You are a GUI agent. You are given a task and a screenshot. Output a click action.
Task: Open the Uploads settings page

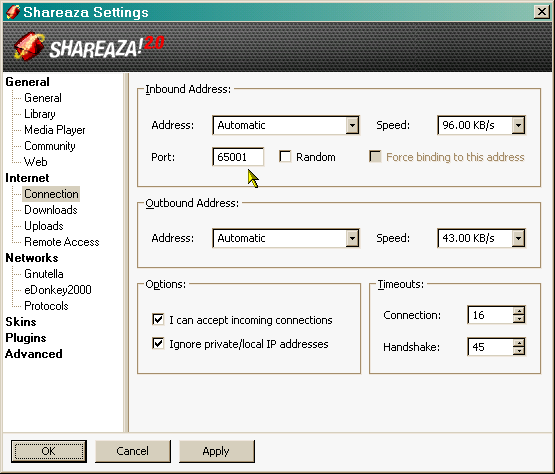pyautogui.click(x=44, y=226)
